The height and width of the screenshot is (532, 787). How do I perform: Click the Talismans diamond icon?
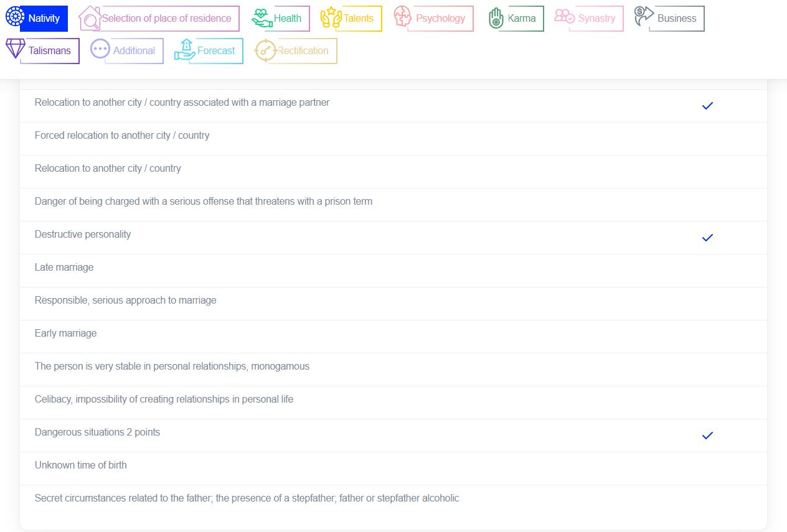[x=16, y=49]
